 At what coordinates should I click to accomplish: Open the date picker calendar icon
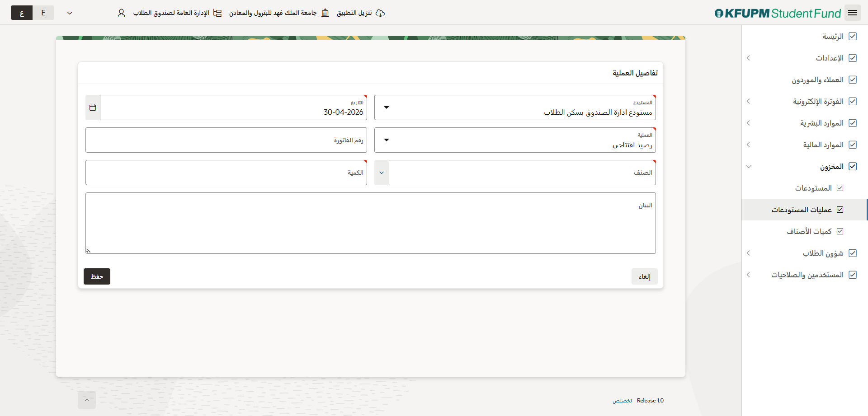pos(93,108)
